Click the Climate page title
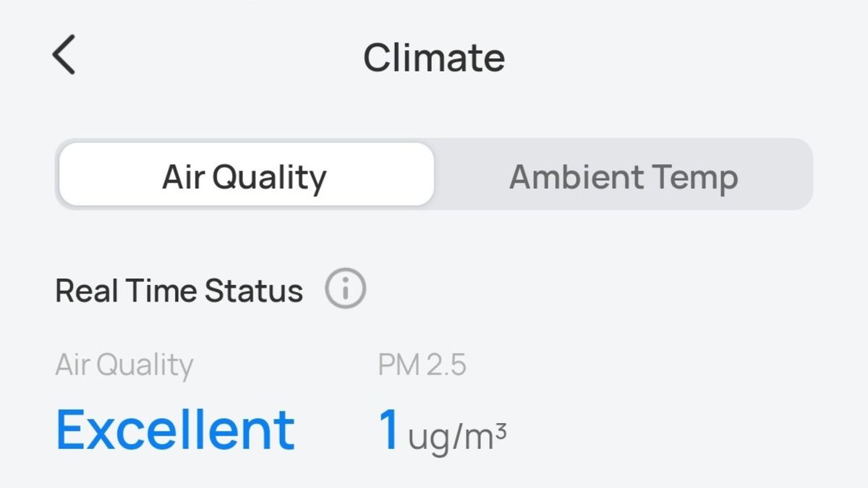The height and width of the screenshot is (488, 868). coord(434,58)
